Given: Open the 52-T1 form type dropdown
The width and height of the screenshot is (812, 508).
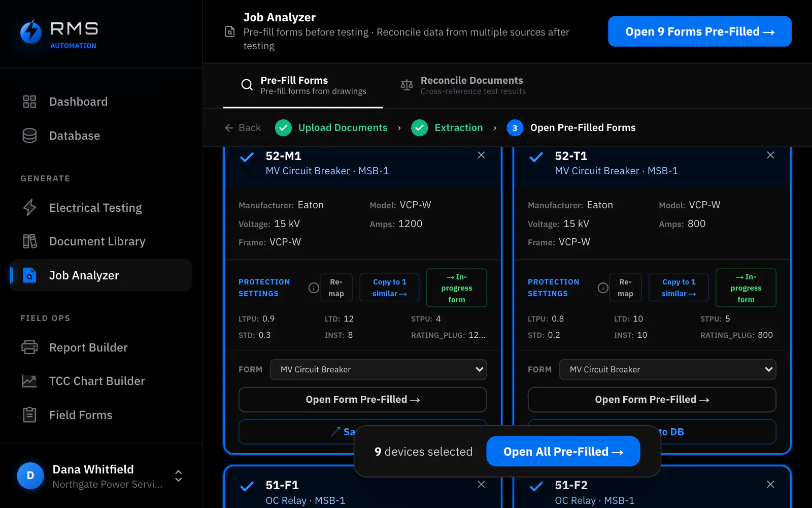Looking at the screenshot, I should click(667, 369).
